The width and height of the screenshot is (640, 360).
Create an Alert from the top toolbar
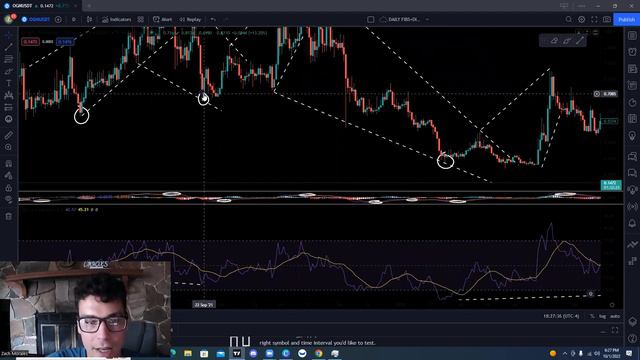point(162,19)
